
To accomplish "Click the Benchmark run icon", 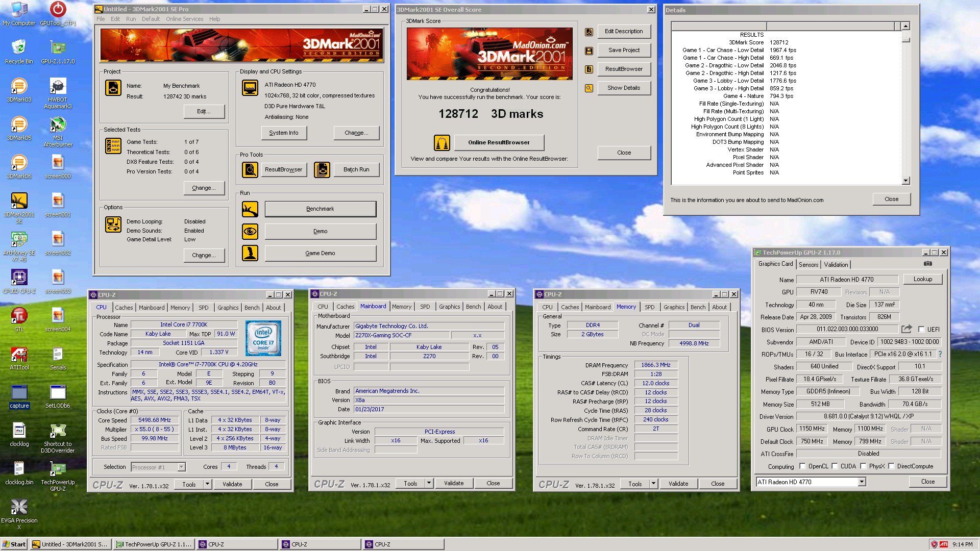I will tap(250, 209).
